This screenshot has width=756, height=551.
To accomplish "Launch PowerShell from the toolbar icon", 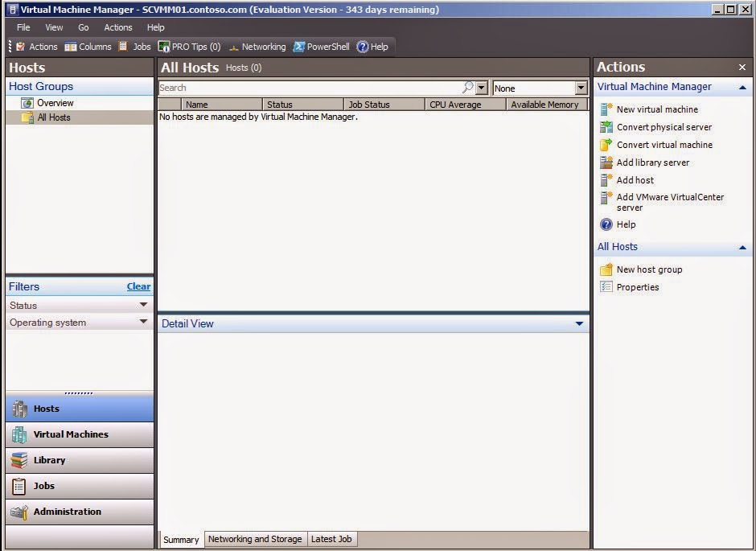I will 299,47.
